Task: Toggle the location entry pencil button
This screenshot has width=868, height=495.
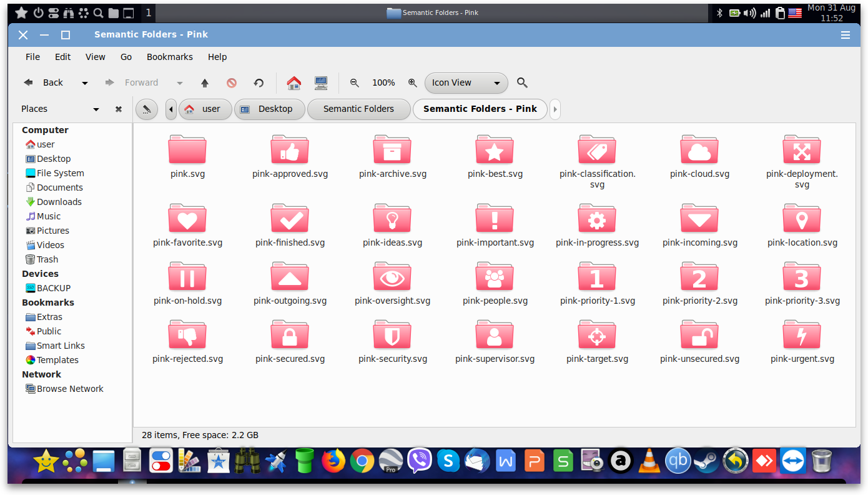Action: click(146, 109)
